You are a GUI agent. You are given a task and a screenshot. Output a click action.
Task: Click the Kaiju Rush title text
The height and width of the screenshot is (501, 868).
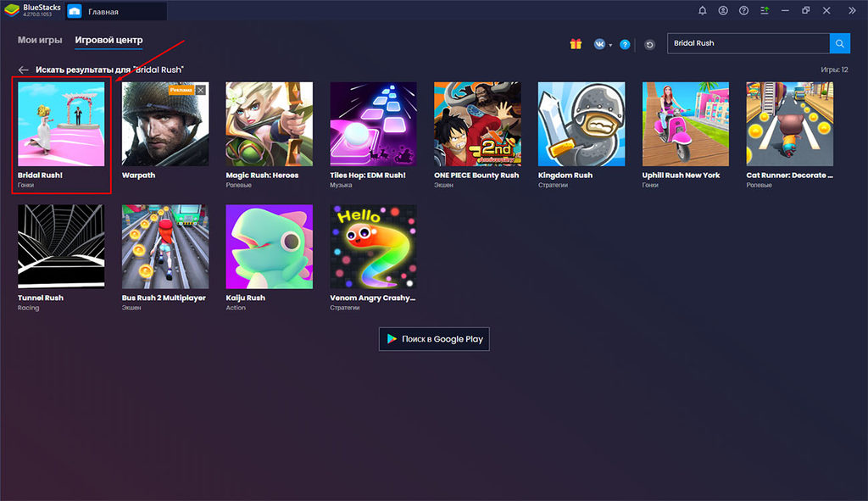coord(245,298)
